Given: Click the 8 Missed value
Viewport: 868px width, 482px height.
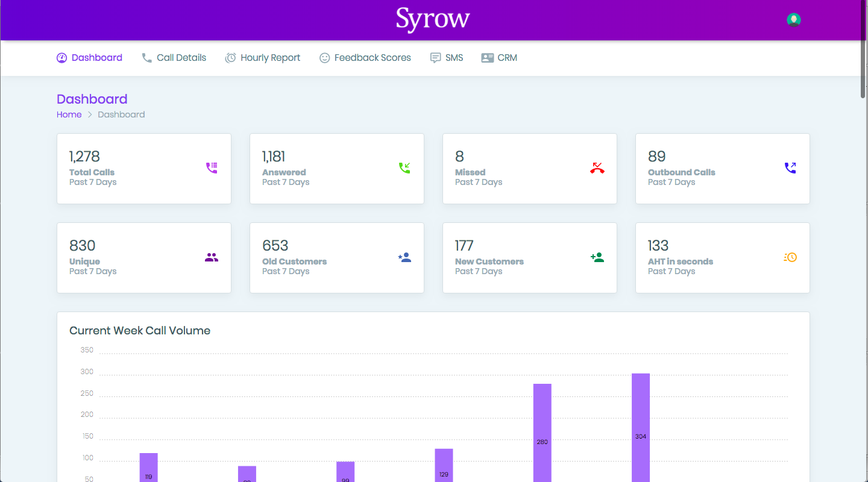Looking at the screenshot, I should [459, 157].
